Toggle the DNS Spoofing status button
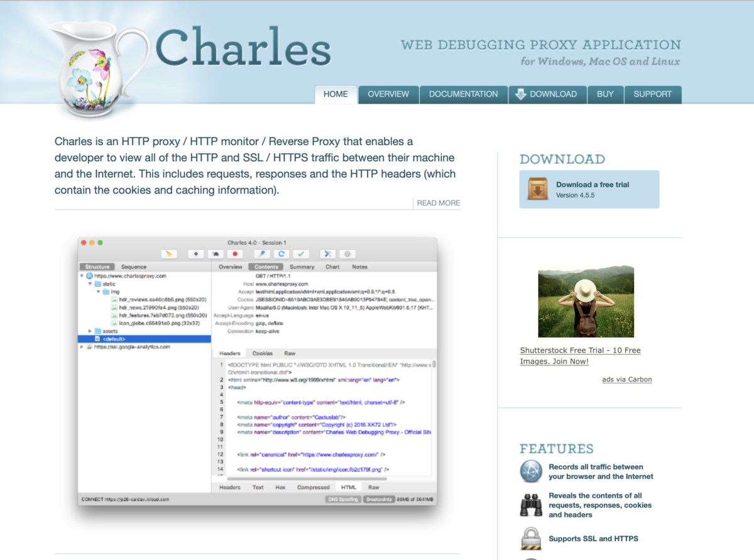Image resolution: width=754 pixels, height=560 pixels. click(342, 500)
